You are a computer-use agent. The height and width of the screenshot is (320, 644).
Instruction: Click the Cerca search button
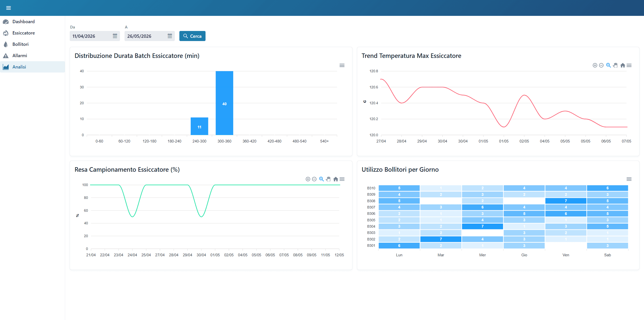(192, 36)
